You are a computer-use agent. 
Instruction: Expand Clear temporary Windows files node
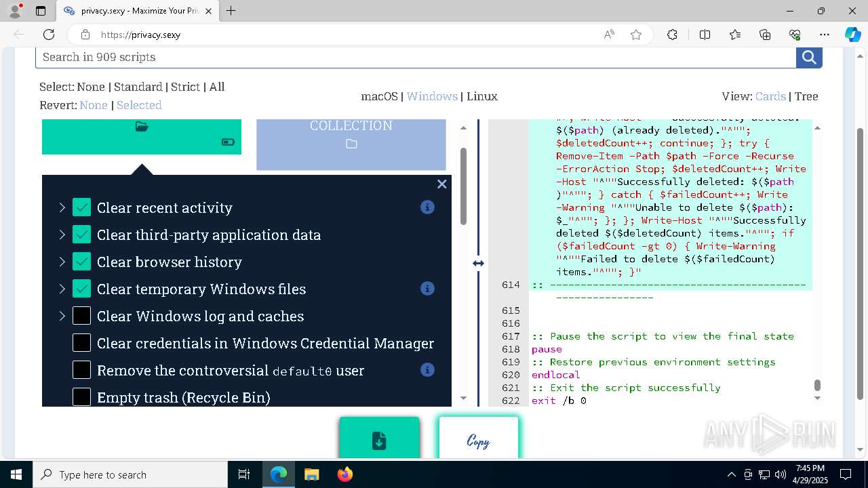(62, 289)
